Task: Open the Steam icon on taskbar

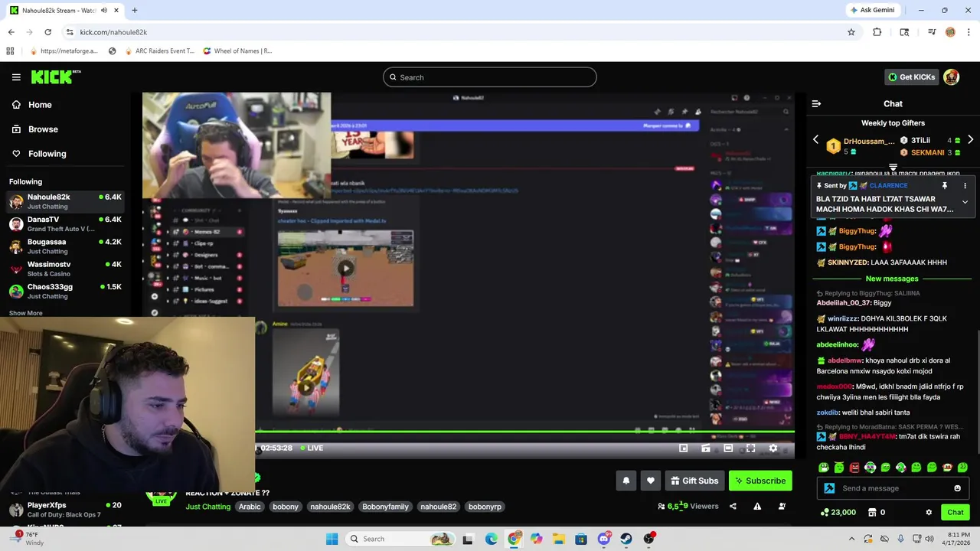Action: pos(626,539)
